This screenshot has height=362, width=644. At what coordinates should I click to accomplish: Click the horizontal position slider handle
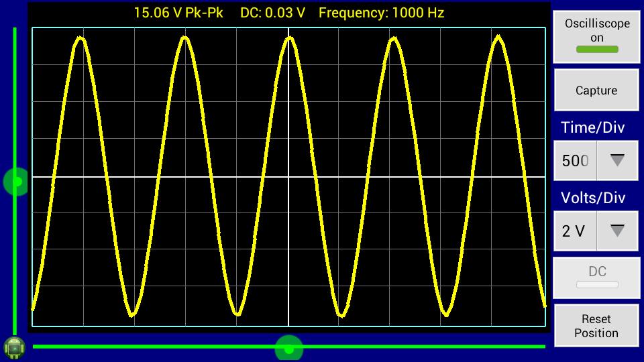click(x=289, y=349)
